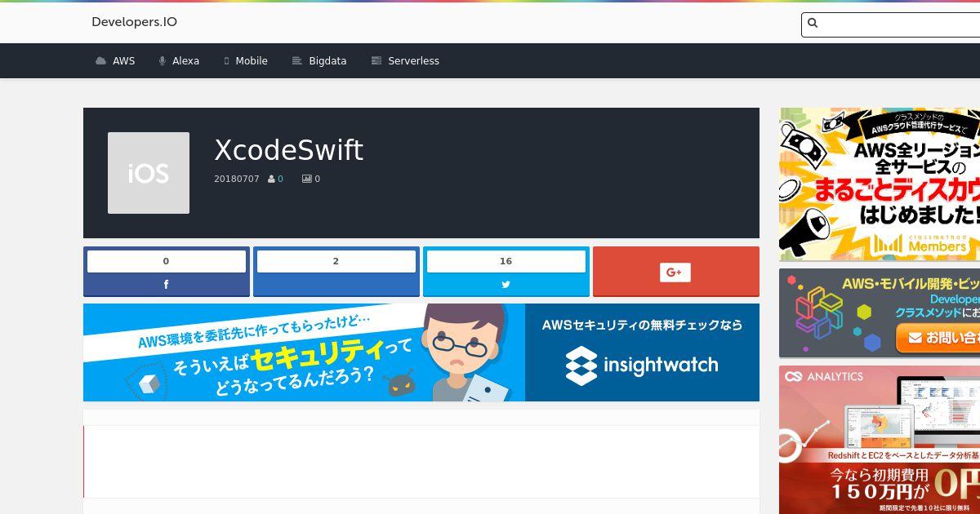Click the microphone icon beside Alexa
Screen dimensions: 980x514
click(x=163, y=61)
